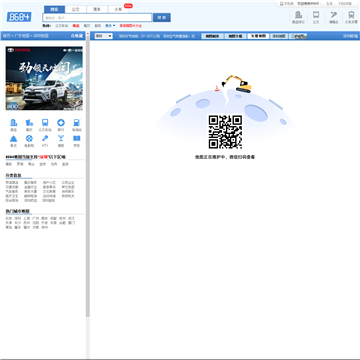Switch to the 驾车 driving tab
The height and width of the screenshot is (360, 360).
97,9
